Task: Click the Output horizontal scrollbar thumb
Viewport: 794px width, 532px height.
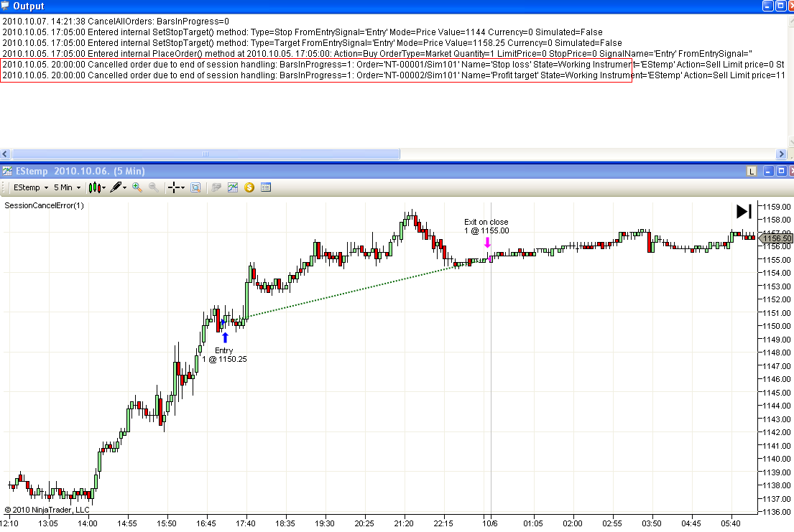Action: [x=206, y=154]
